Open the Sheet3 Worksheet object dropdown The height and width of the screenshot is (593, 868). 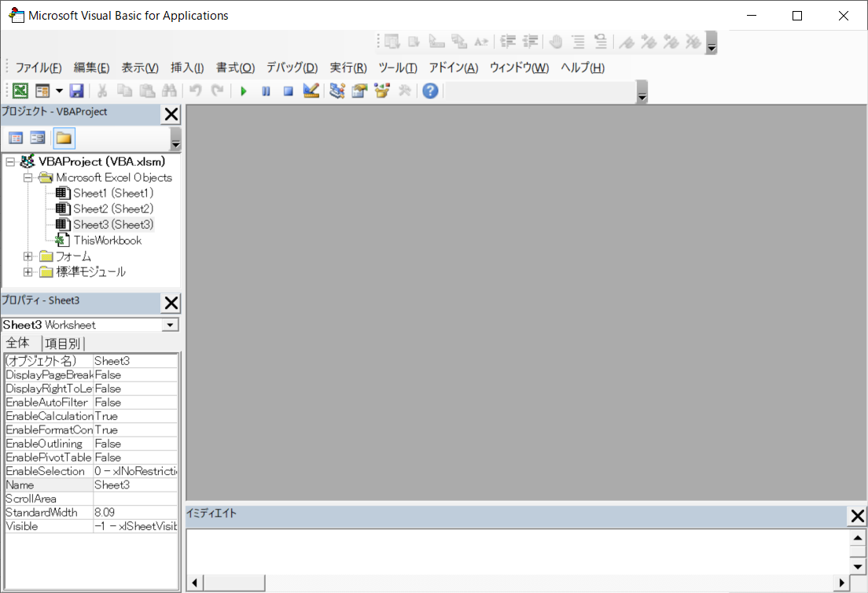171,325
